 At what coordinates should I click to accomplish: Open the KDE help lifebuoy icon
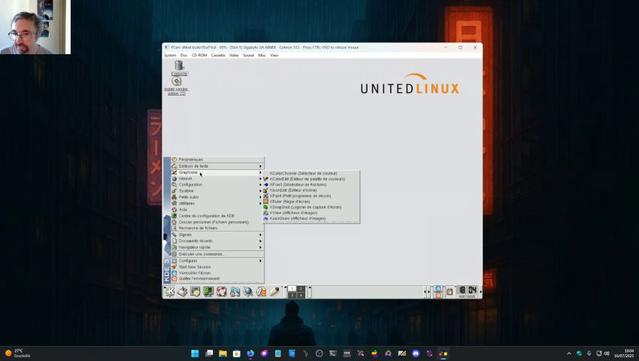click(x=221, y=291)
